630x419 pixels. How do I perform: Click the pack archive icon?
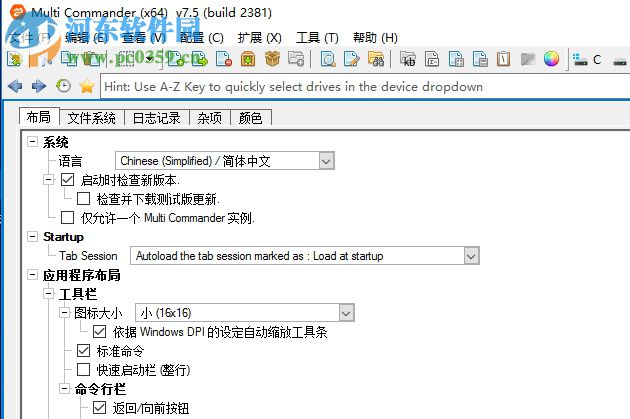[248, 59]
